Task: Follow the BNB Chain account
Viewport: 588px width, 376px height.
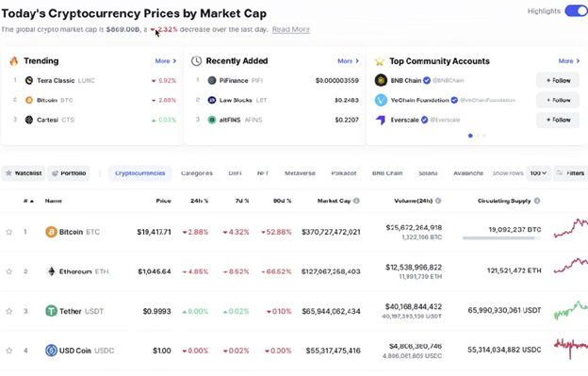Action: click(558, 80)
